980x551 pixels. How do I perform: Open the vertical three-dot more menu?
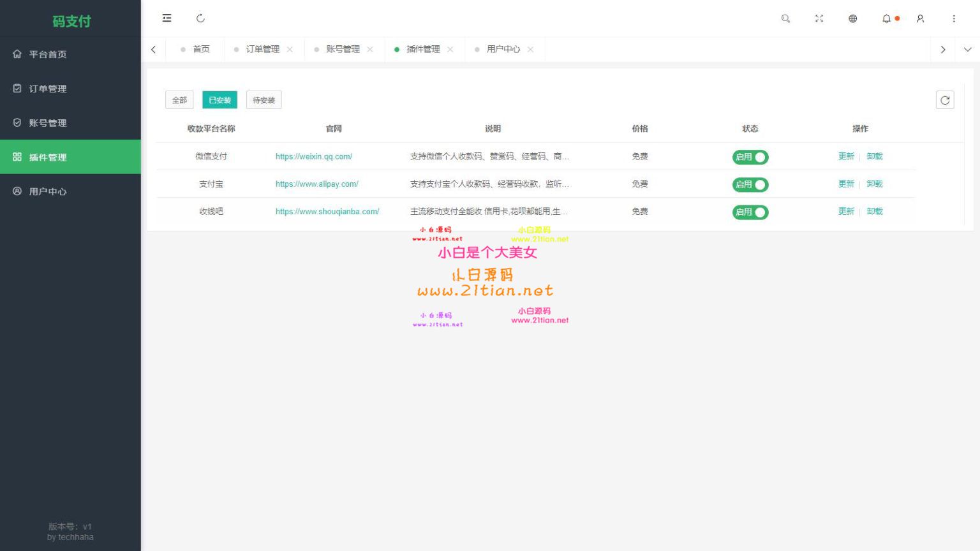(954, 18)
